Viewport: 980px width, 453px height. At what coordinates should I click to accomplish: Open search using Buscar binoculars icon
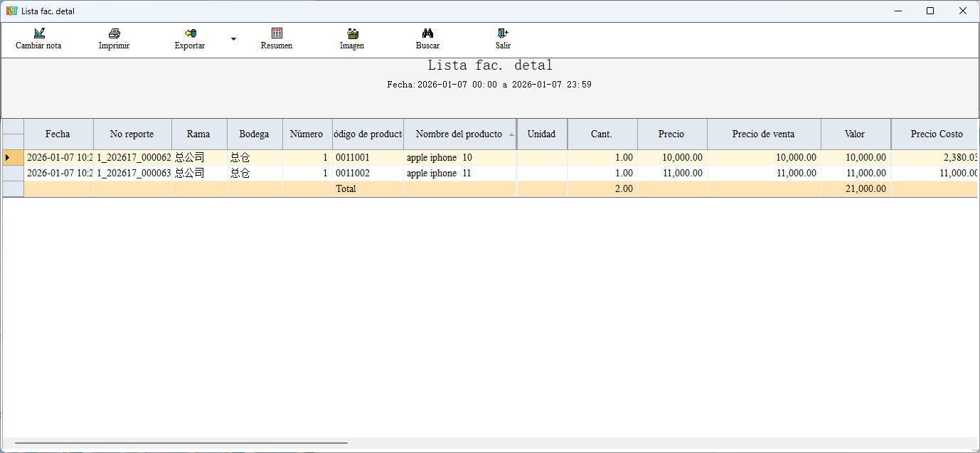pos(427,33)
